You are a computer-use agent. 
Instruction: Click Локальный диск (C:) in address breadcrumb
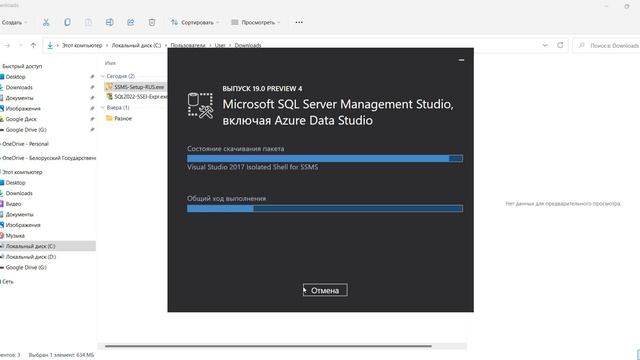tap(136, 45)
